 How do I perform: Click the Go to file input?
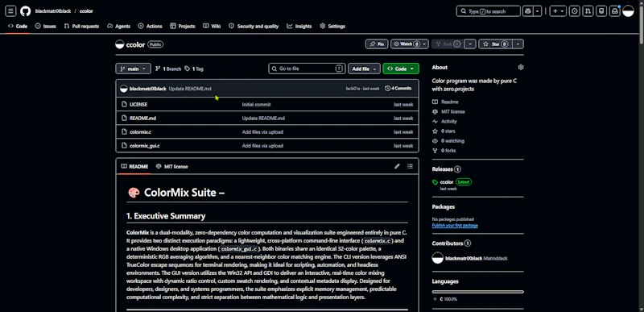307,69
